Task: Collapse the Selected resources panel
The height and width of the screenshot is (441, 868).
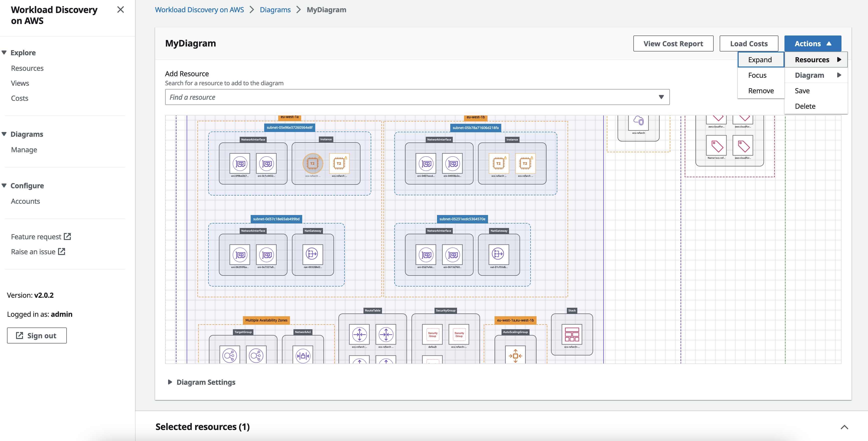Action: [844, 427]
